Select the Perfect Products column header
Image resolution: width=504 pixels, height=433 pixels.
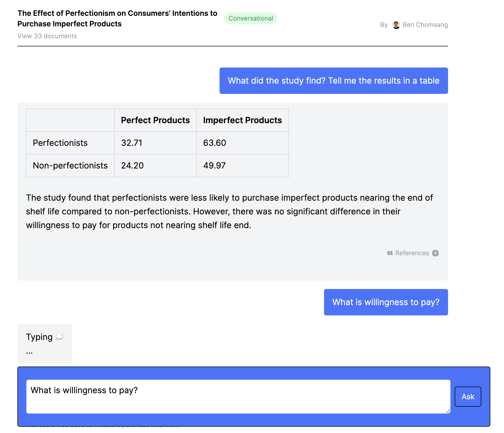point(155,120)
